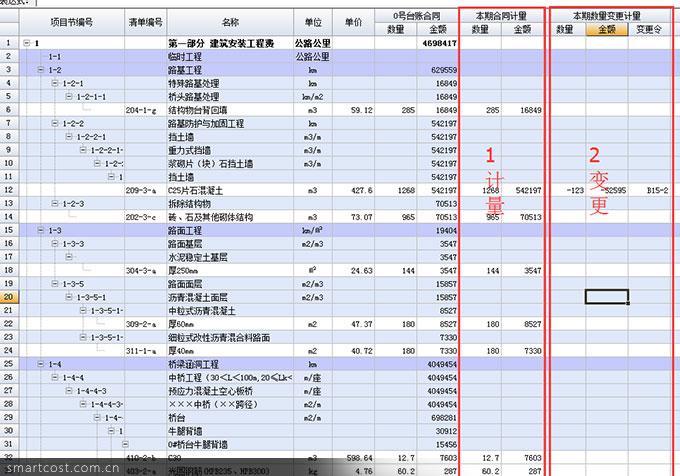The image size is (680, 476).
Task: Collapse the 1-4 桥梁涵洞工程 node
Action: pyautogui.click(x=41, y=364)
